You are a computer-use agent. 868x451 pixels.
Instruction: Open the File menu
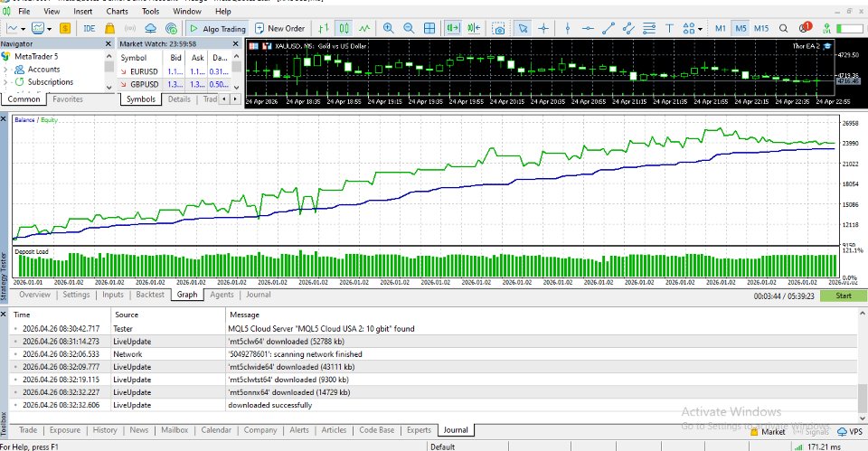pos(24,11)
